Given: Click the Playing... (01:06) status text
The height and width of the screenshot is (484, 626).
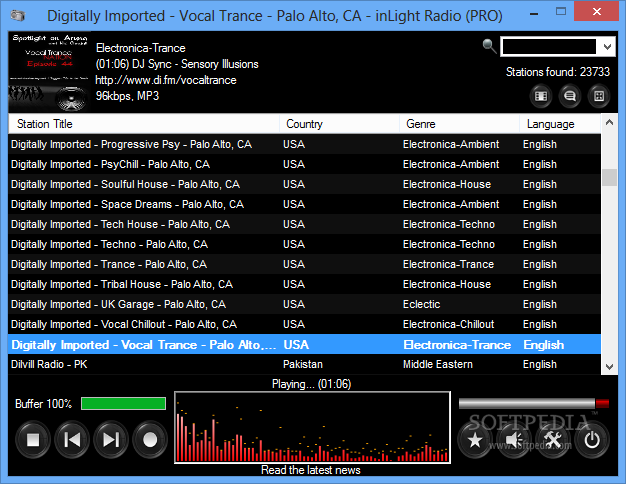Looking at the screenshot, I should click(x=311, y=384).
